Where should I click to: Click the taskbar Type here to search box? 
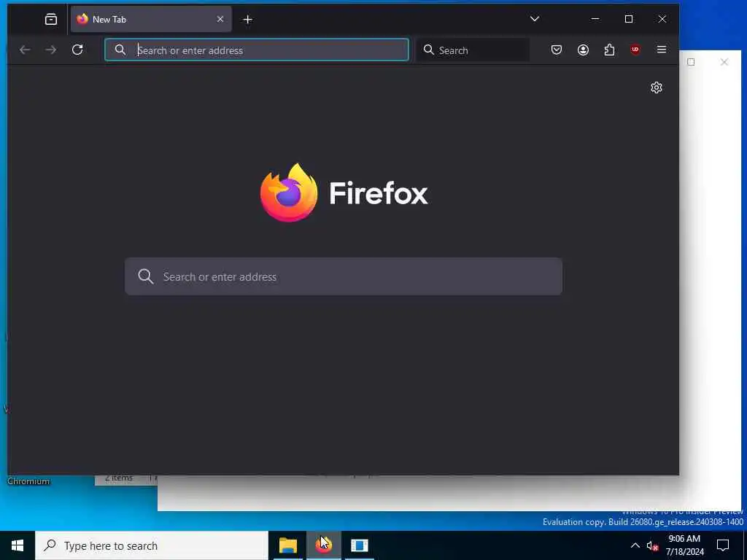pyautogui.click(x=152, y=545)
